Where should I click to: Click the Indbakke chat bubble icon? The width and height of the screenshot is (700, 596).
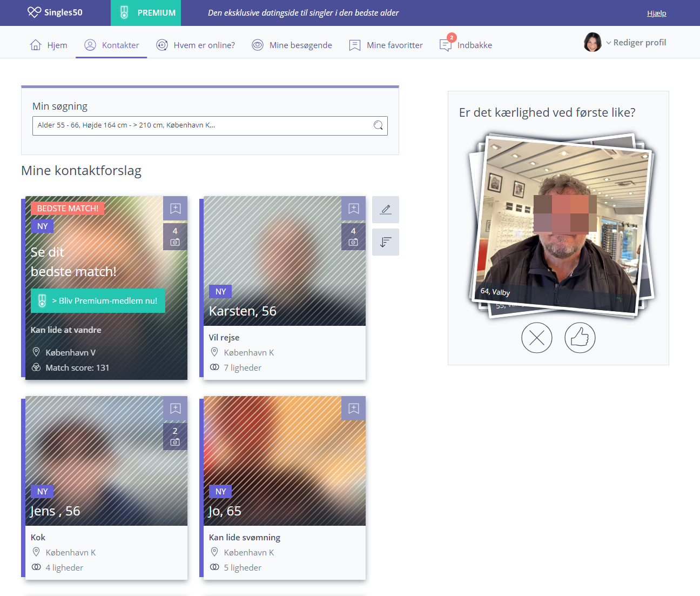[x=446, y=45]
